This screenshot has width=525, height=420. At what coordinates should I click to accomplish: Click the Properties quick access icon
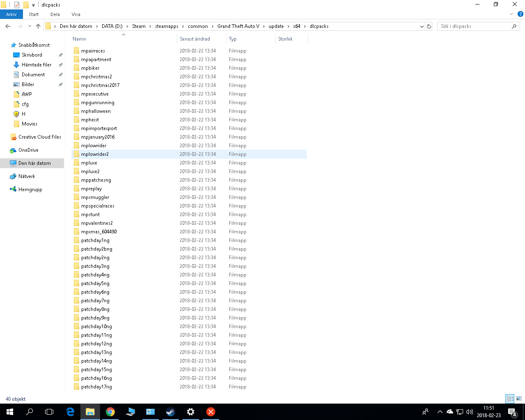(17, 5)
